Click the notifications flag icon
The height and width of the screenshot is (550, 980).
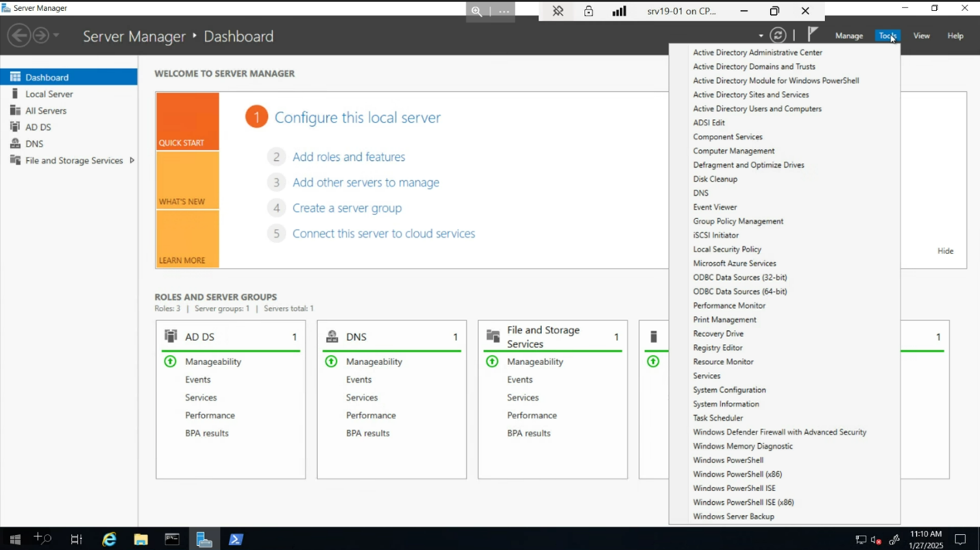click(812, 34)
